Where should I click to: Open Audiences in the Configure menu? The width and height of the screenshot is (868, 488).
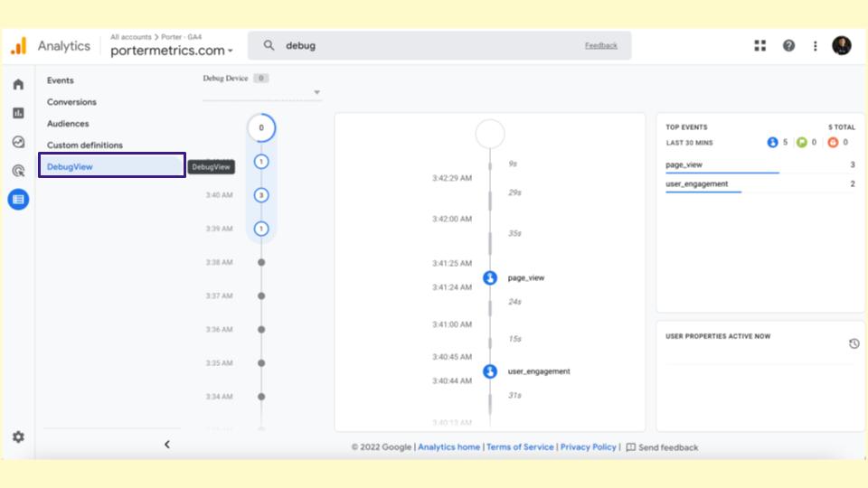pos(68,124)
